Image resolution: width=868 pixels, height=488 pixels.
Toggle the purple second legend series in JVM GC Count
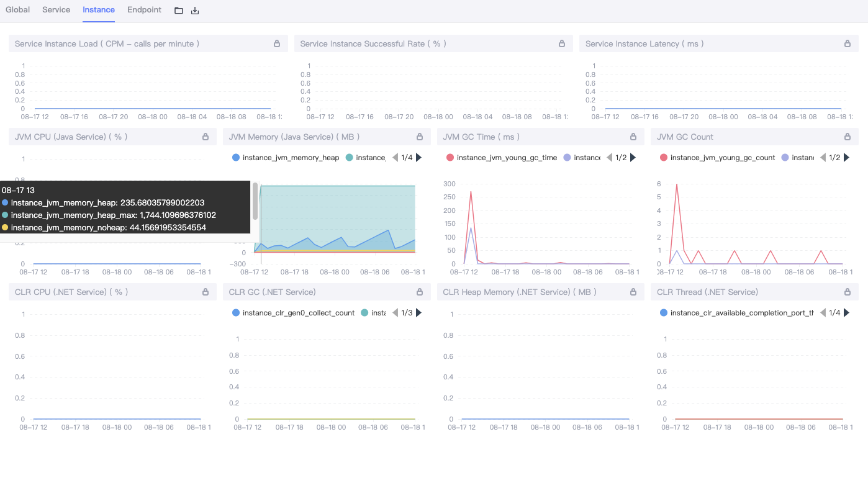pyautogui.click(x=798, y=158)
